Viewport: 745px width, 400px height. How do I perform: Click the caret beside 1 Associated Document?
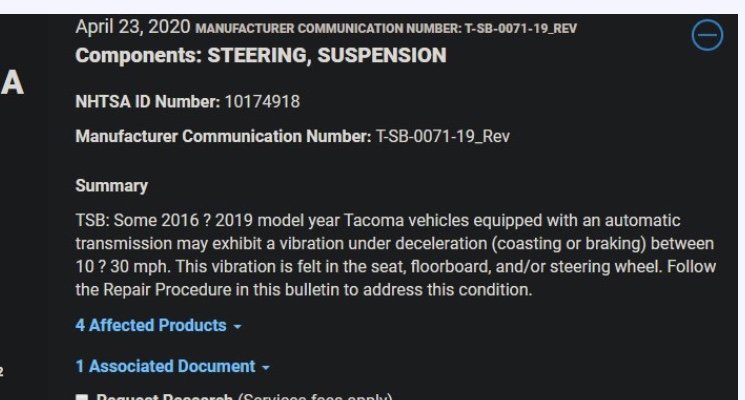pos(266,368)
